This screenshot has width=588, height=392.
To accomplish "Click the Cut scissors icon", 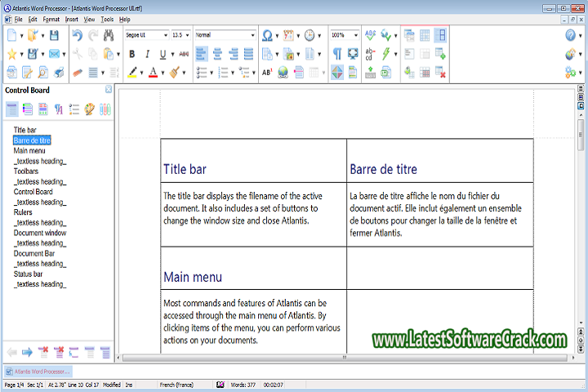I will [x=78, y=54].
